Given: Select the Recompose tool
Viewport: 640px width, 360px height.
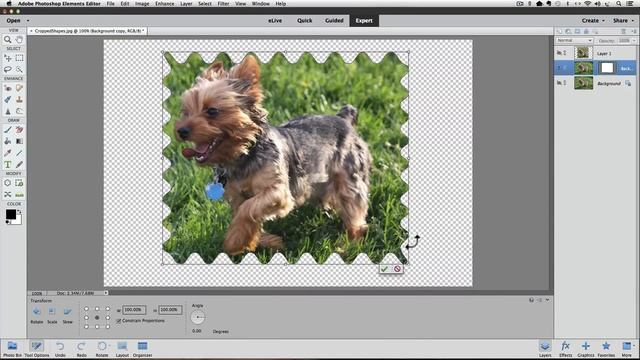Looking at the screenshot, I should click(19, 183).
